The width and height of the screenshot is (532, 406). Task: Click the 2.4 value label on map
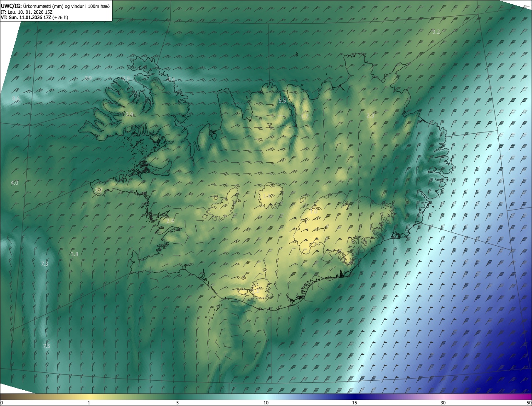(x=170, y=221)
